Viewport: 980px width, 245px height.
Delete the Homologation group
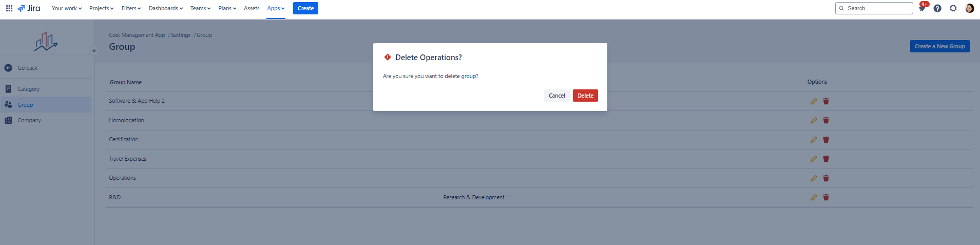click(x=826, y=120)
